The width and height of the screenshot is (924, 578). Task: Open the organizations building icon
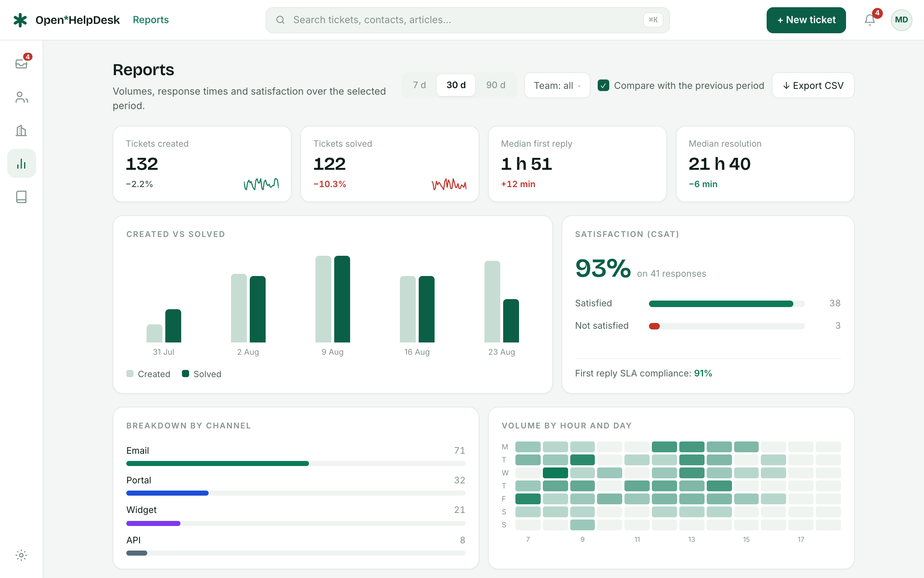21,130
